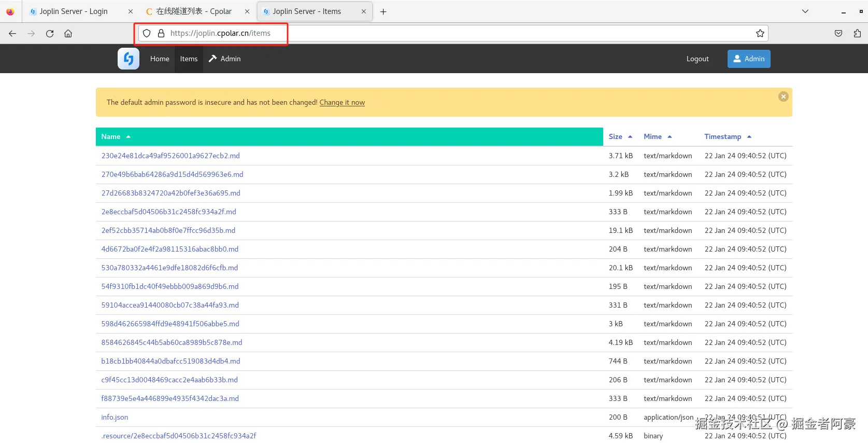Click the browser home icon
Image resolution: width=868 pixels, height=443 pixels.
[68, 34]
